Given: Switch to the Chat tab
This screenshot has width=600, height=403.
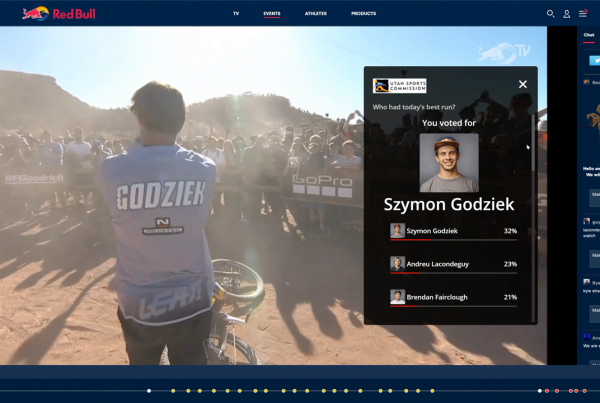Looking at the screenshot, I should pyautogui.click(x=589, y=35).
